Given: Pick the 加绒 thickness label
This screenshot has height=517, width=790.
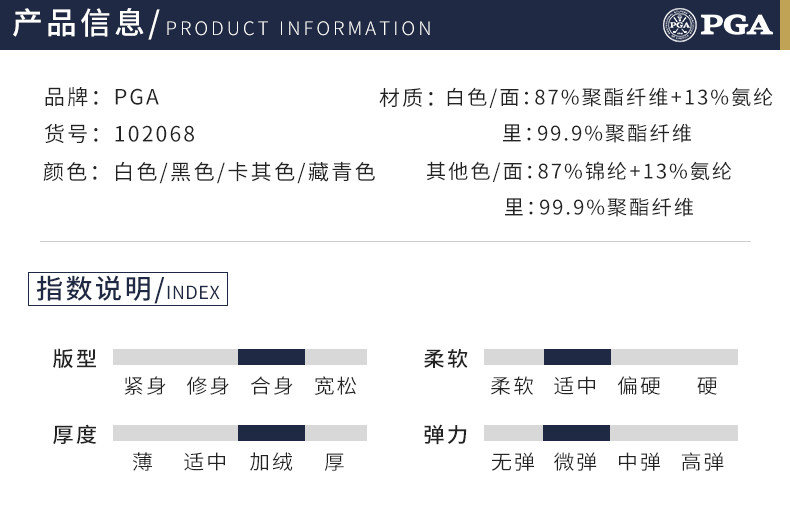Looking at the screenshot, I should (272, 462).
